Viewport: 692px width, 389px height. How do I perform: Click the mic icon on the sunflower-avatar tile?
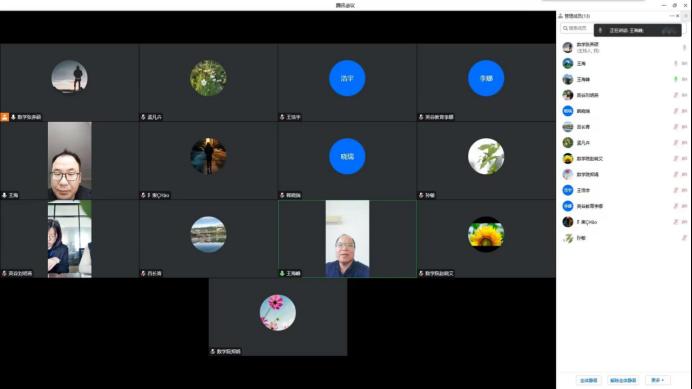[421, 273]
